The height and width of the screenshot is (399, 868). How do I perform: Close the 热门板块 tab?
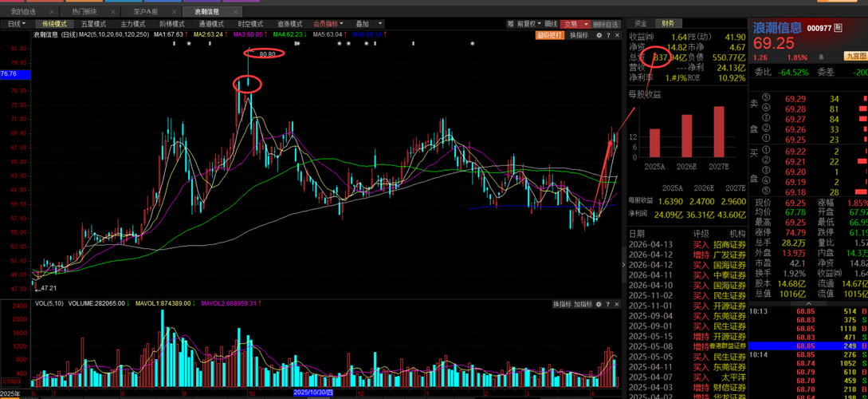(113, 12)
